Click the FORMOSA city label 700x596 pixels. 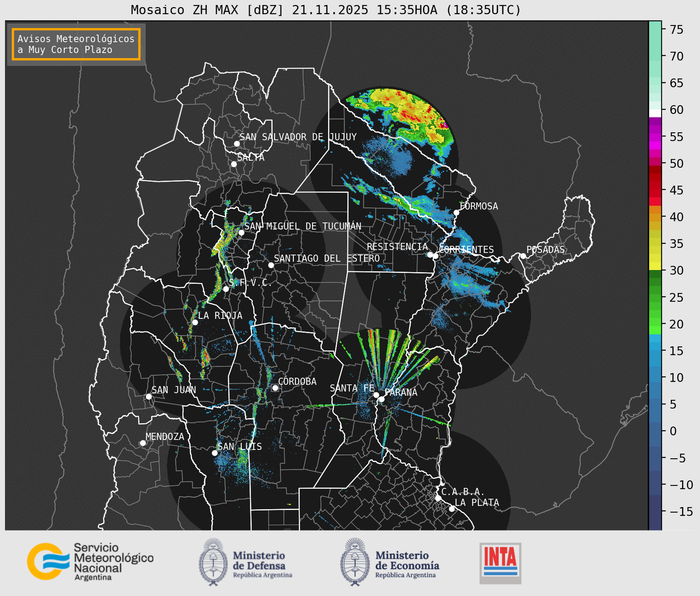tap(479, 206)
